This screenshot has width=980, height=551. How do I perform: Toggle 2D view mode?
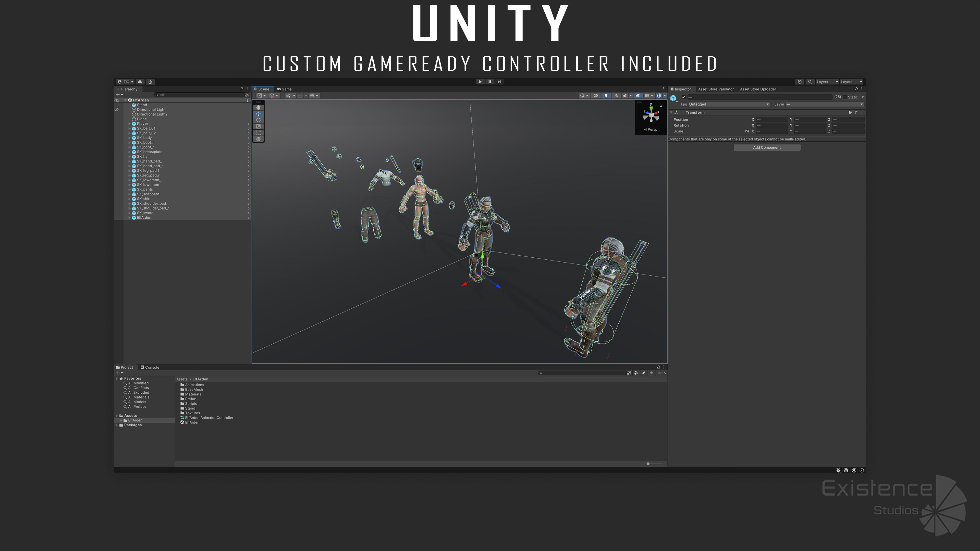coord(596,95)
